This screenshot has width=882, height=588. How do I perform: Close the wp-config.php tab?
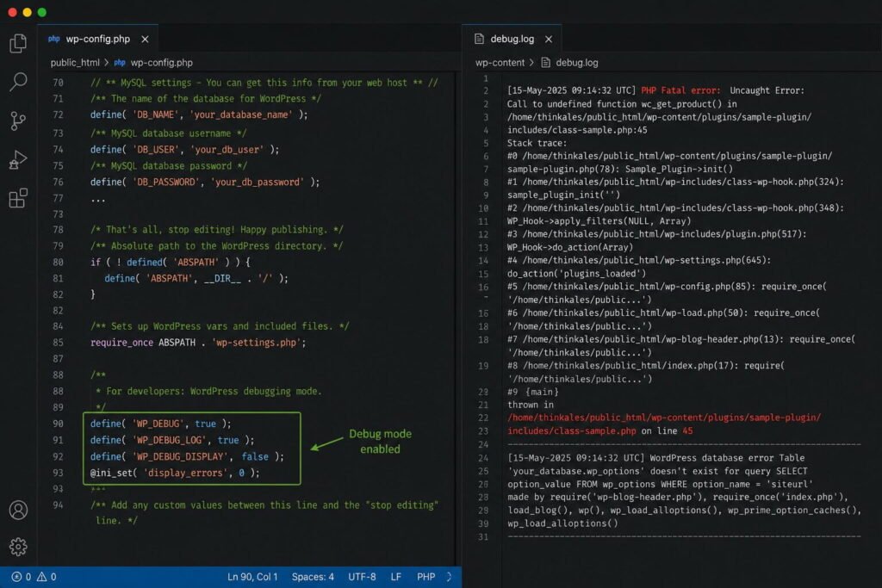tap(145, 39)
